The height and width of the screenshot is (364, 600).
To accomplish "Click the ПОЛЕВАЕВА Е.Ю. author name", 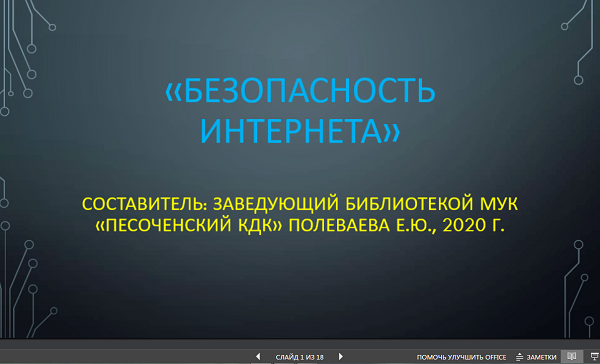I will [x=362, y=225].
